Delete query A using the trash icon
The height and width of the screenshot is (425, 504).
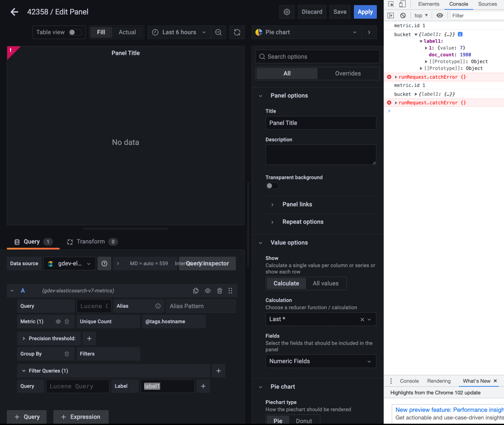[x=219, y=291]
